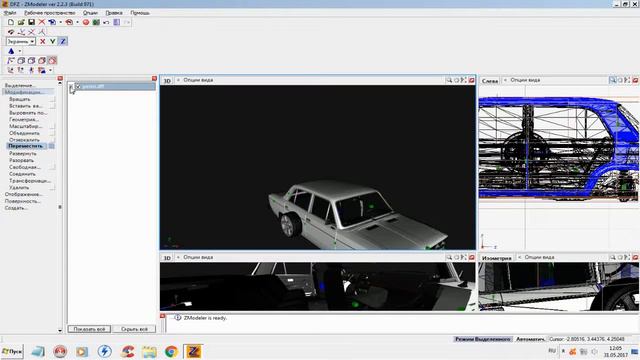Open the Правка menu

click(114, 13)
